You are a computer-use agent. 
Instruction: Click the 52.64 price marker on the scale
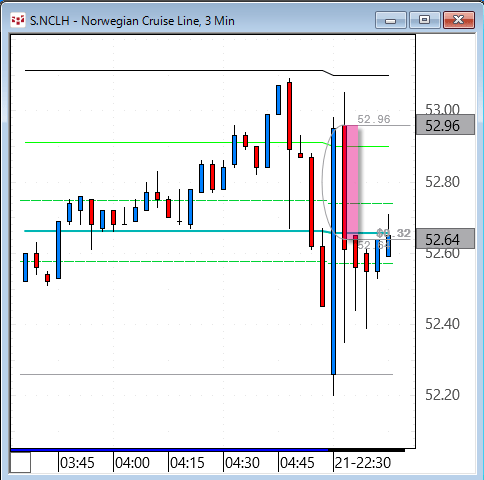click(x=445, y=239)
